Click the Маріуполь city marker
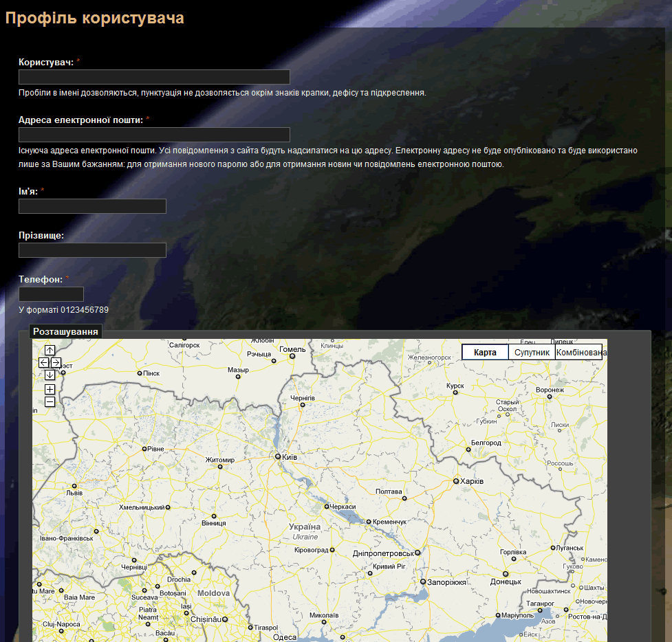This screenshot has height=642, width=672. tap(498, 615)
